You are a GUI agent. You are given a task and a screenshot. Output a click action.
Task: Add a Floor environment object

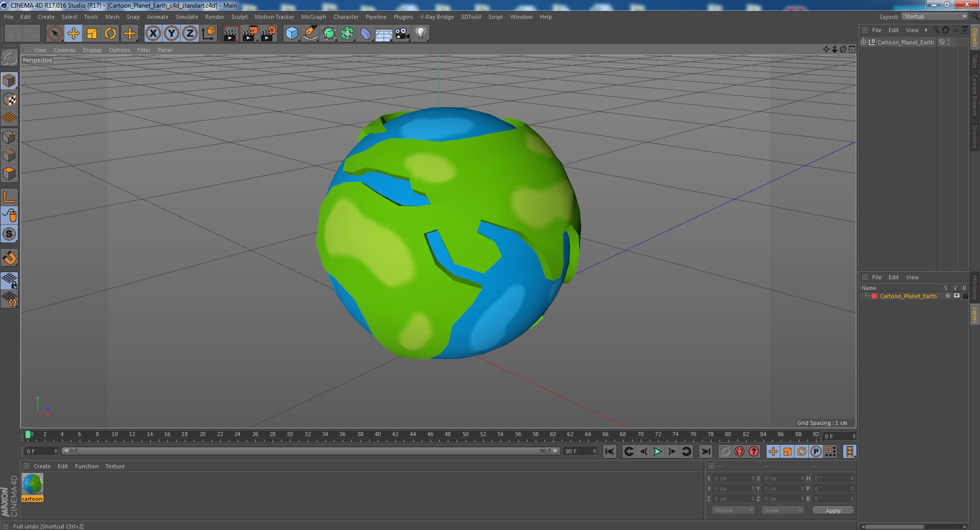pos(384,34)
